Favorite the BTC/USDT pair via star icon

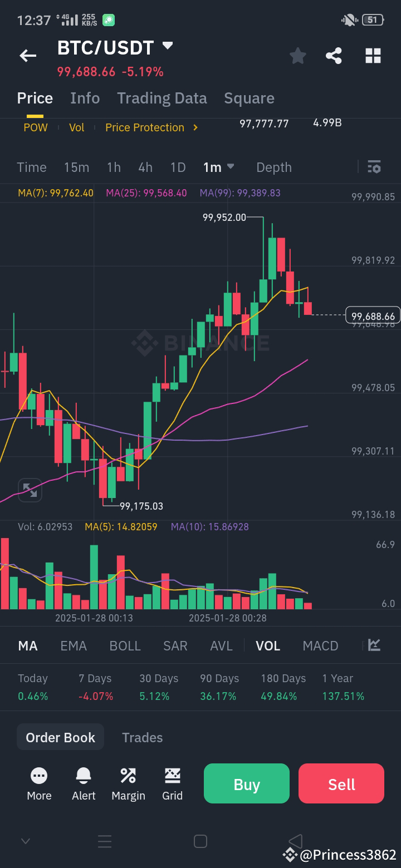297,56
